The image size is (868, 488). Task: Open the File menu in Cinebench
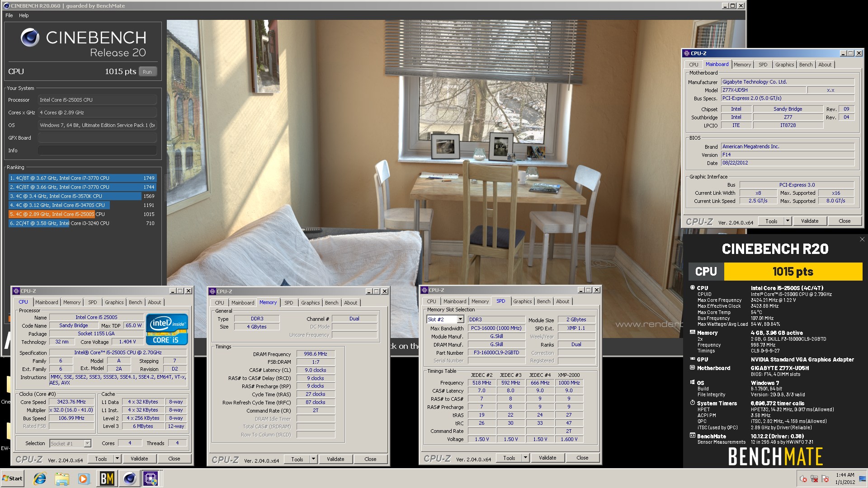[x=9, y=15]
